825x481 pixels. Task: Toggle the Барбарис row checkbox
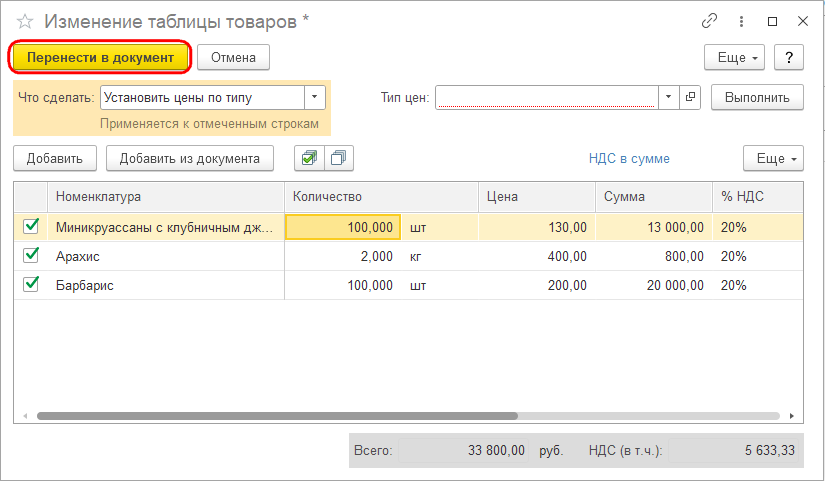pyautogui.click(x=31, y=284)
